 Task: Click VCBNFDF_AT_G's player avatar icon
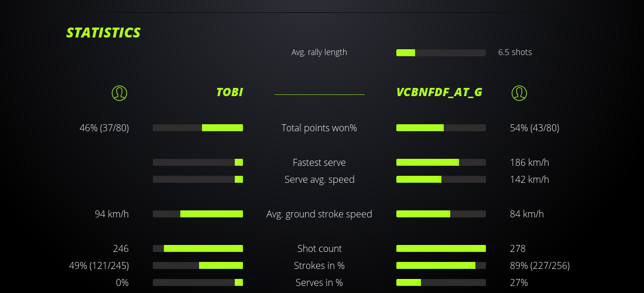(x=519, y=93)
